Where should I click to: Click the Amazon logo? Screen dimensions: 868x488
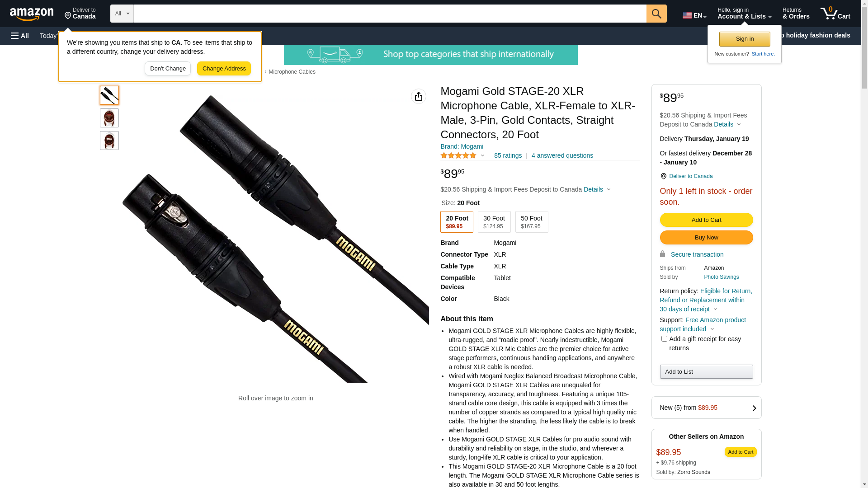pos(32,14)
